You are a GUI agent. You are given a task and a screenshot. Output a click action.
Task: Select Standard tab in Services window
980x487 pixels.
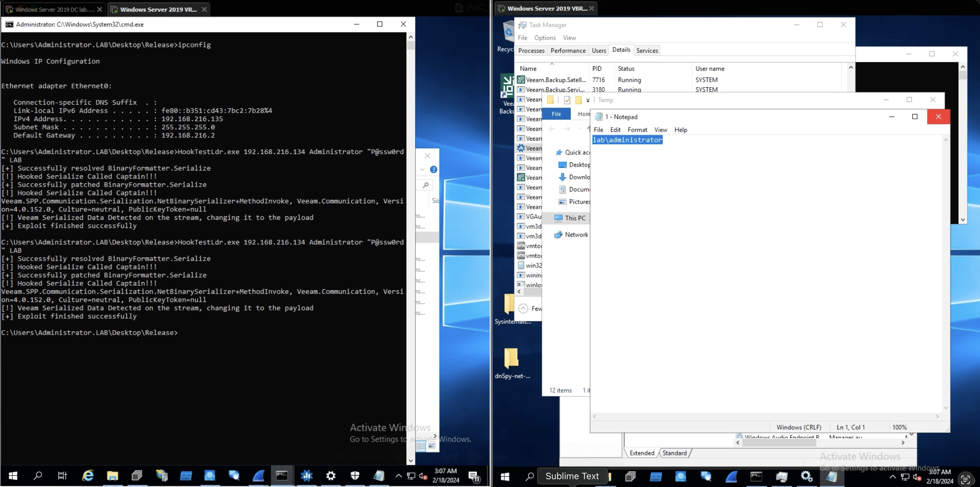pyautogui.click(x=674, y=453)
